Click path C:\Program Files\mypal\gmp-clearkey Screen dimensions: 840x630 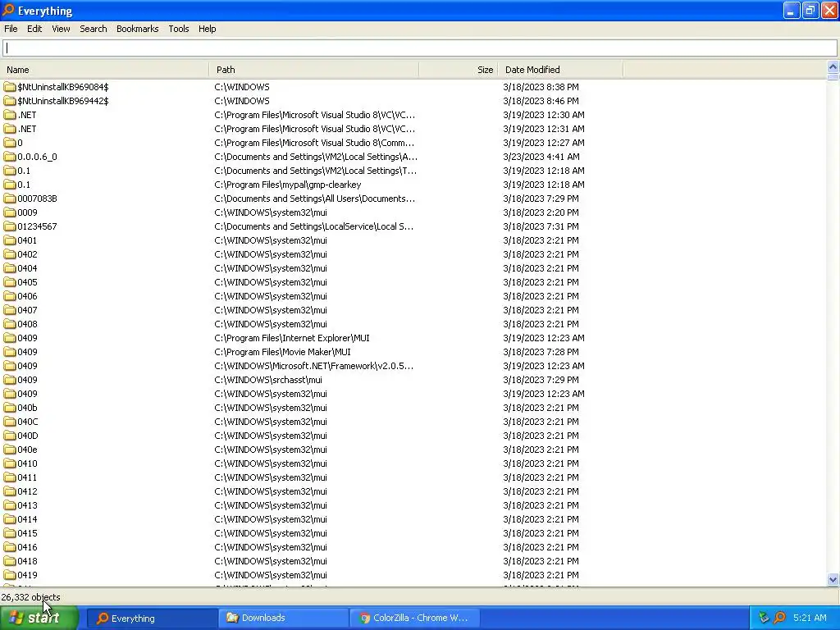[x=288, y=185]
